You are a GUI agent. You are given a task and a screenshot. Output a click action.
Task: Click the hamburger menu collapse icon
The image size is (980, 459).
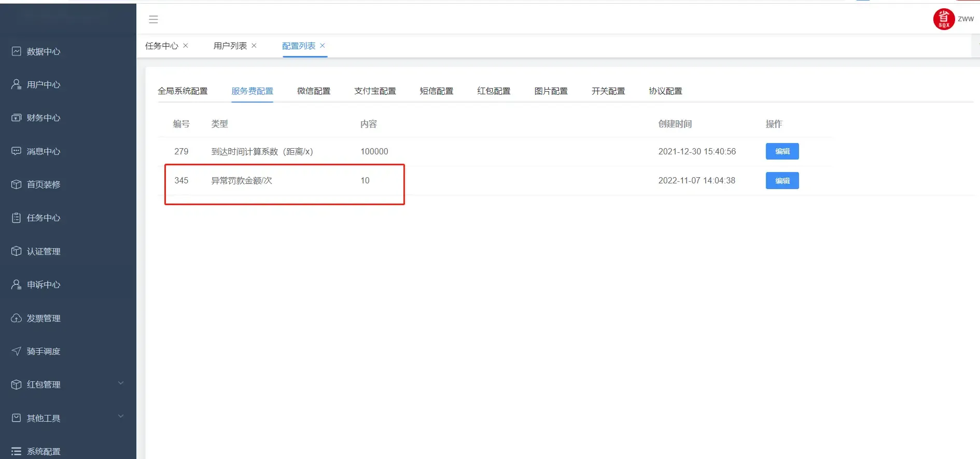pyautogui.click(x=153, y=20)
